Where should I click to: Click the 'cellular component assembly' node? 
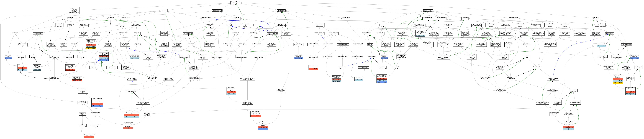pos(328,44)
